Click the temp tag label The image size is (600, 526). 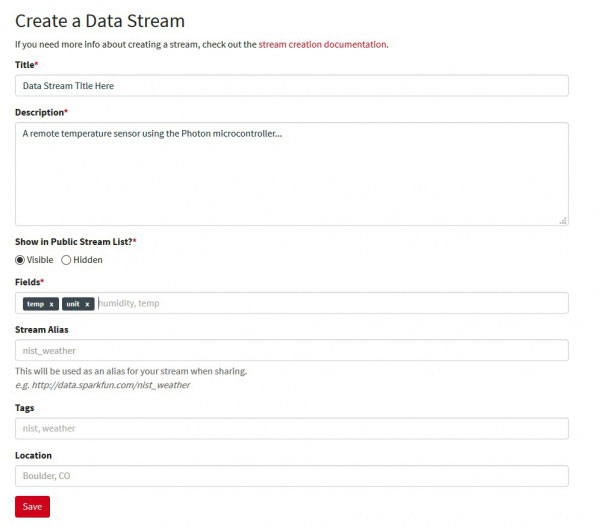click(x=35, y=304)
